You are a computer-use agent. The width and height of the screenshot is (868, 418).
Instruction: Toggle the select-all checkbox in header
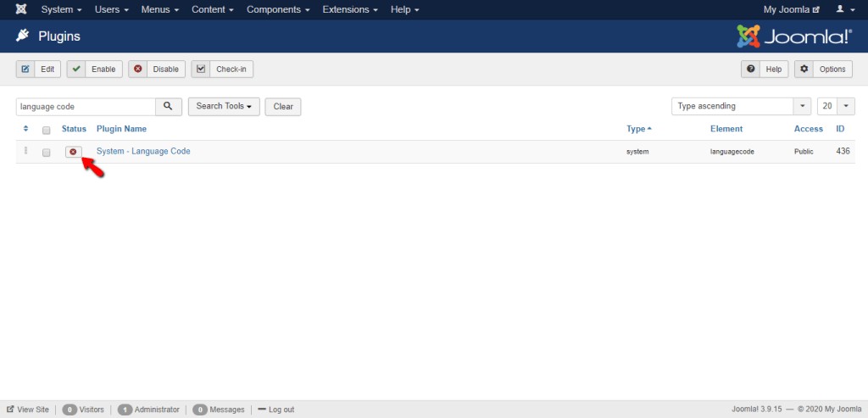[47, 130]
